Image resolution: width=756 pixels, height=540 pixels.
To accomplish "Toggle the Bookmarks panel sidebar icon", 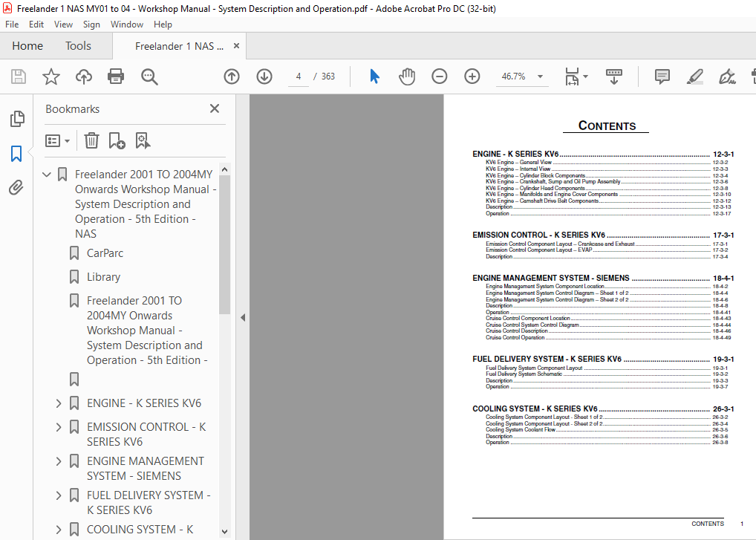I will 16,154.
